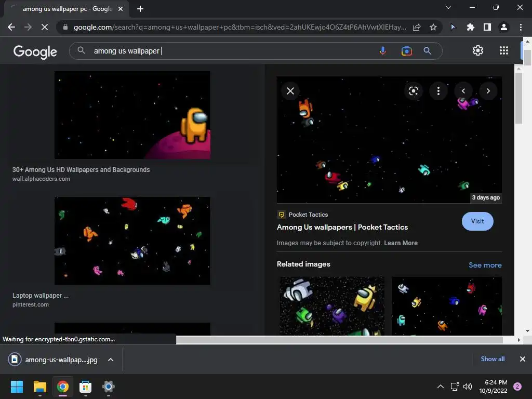Image resolution: width=532 pixels, height=399 pixels.
Task: Click the browser forward arrow
Action: pos(28,27)
